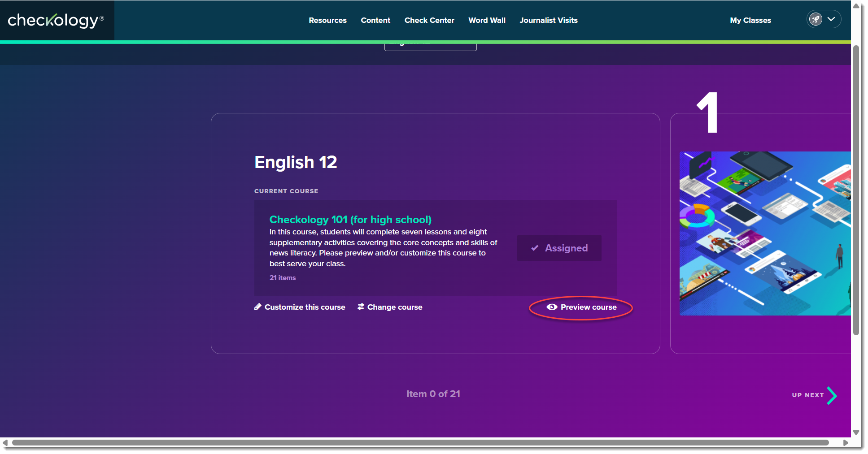Viewport: 868px width, 454px height.
Task: Click the Checkology logo
Action: coord(56,20)
